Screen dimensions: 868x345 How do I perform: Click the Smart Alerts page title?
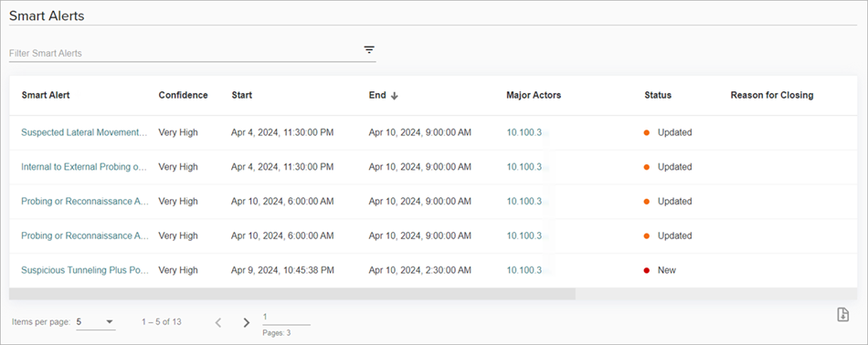tap(47, 16)
